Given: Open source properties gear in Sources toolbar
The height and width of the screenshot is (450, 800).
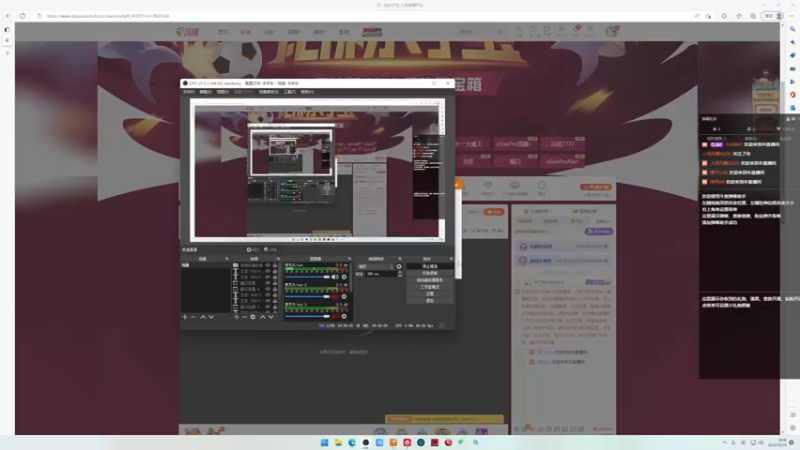Looking at the screenshot, I should (253, 317).
